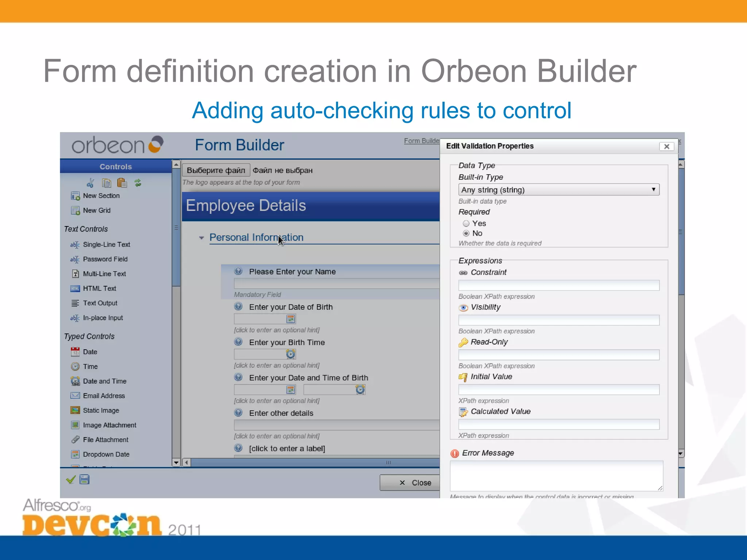Viewport: 747px width, 560px height.
Task: Click the Constraint expression field
Action: pos(559,285)
